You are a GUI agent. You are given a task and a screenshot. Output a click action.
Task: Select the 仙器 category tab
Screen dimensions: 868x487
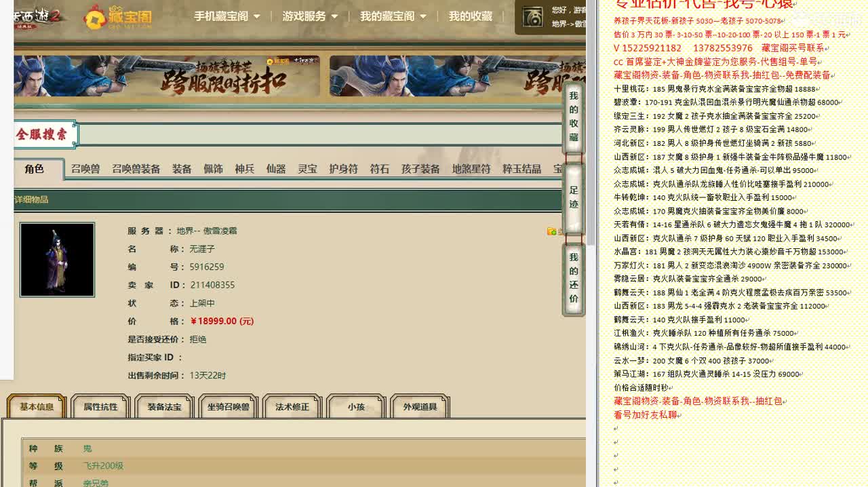(275, 169)
